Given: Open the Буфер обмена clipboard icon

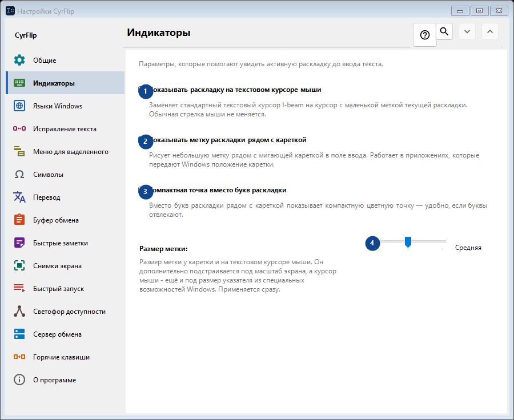Looking at the screenshot, I should [x=19, y=220].
